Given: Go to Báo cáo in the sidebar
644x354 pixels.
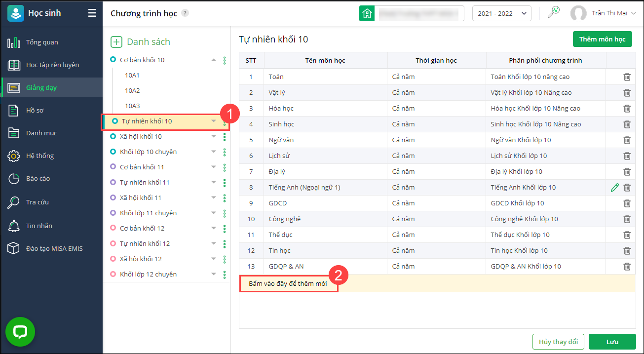Looking at the screenshot, I should [x=38, y=179].
